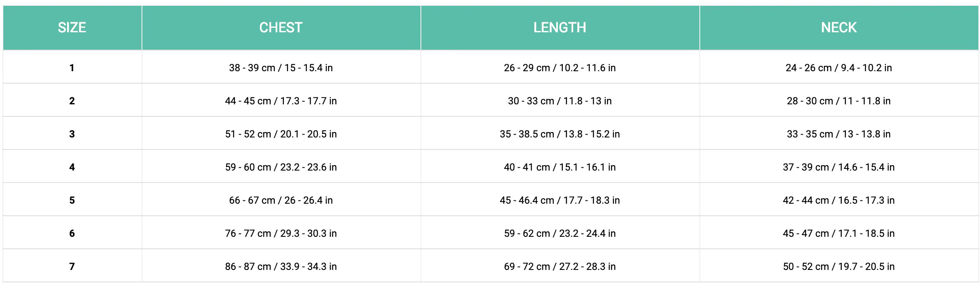Image resolution: width=980 pixels, height=284 pixels.
Task: Select size 2 row label
Action: pos(72,101)
